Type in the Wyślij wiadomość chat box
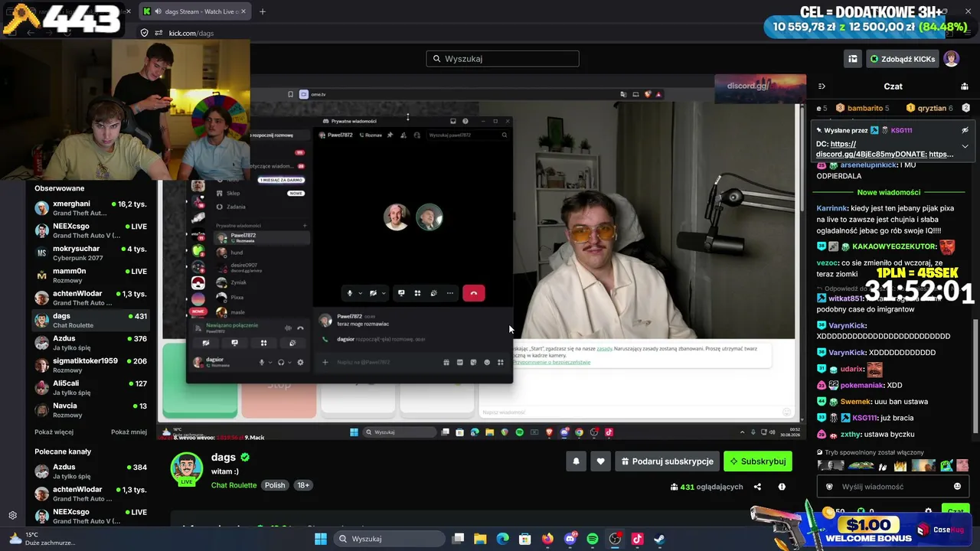Screen dimensions: 980x551 tap(893, 487)
